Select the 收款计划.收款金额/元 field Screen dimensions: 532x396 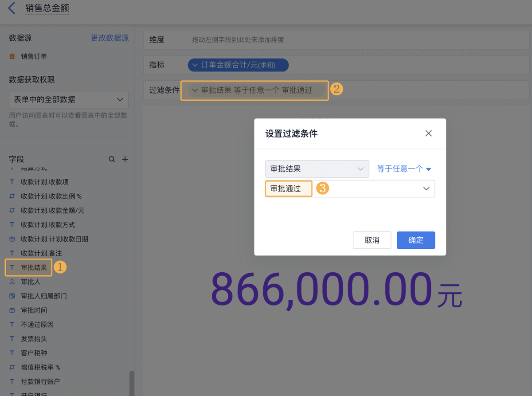click(52, 211)
